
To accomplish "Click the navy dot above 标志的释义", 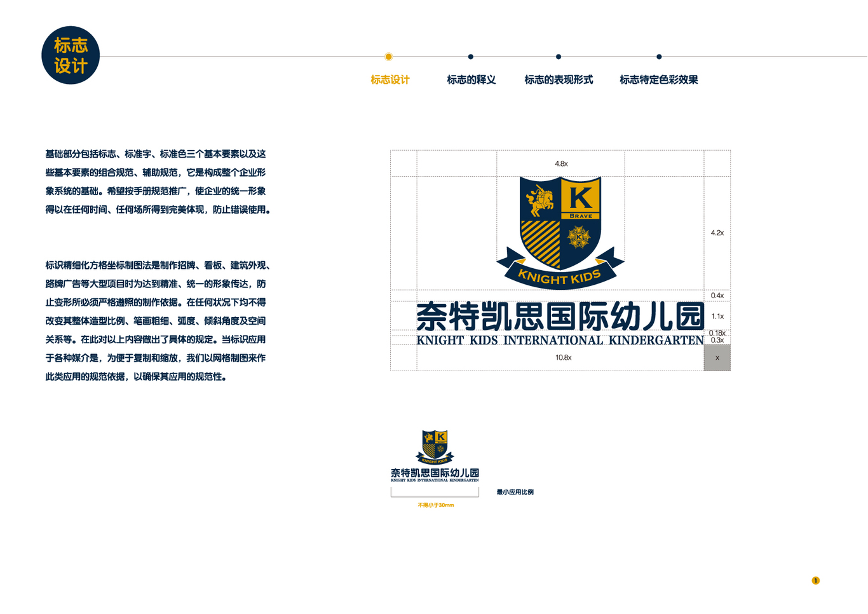I will click(471, 57).
